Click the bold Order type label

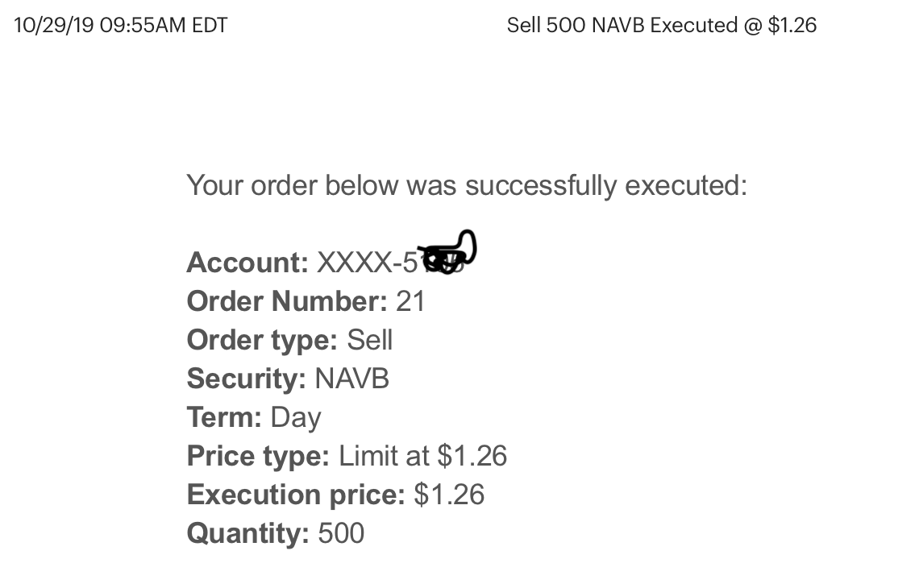262,340
